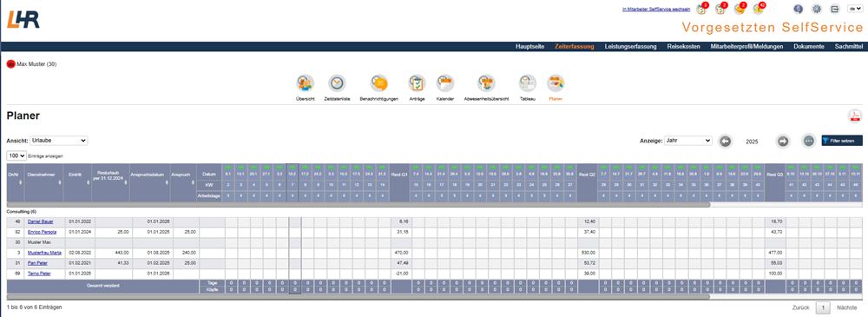Open the Benachrichtigungen icon

point(379,83)
